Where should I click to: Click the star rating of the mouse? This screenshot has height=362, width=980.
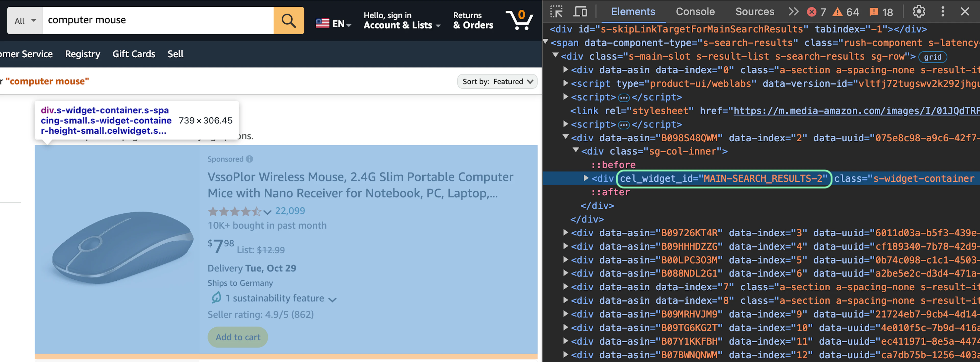[235, 211]
